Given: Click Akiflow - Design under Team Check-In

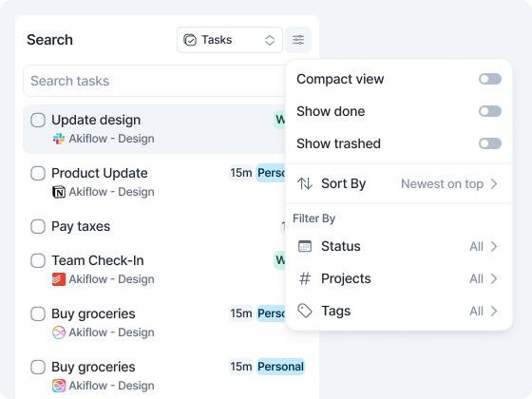Looking at the screenshot, I should coord(112,279).
